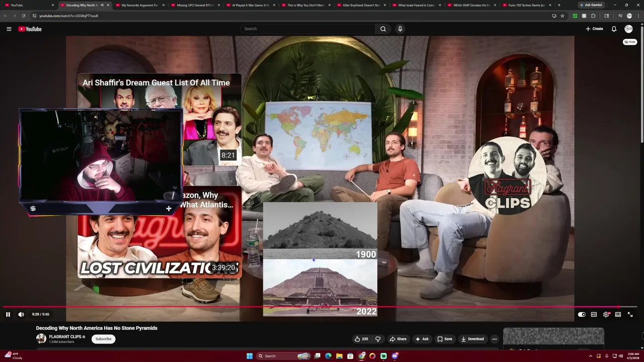Switch the player to theater mode
The image size is (644, 362).
[x=618, y=314]
